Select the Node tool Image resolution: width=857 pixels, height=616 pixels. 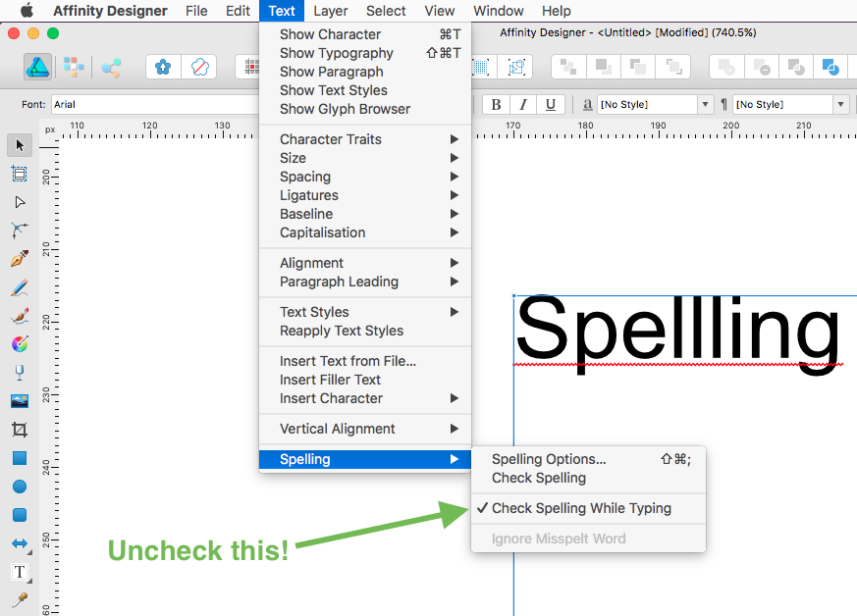tap(20, 202)
